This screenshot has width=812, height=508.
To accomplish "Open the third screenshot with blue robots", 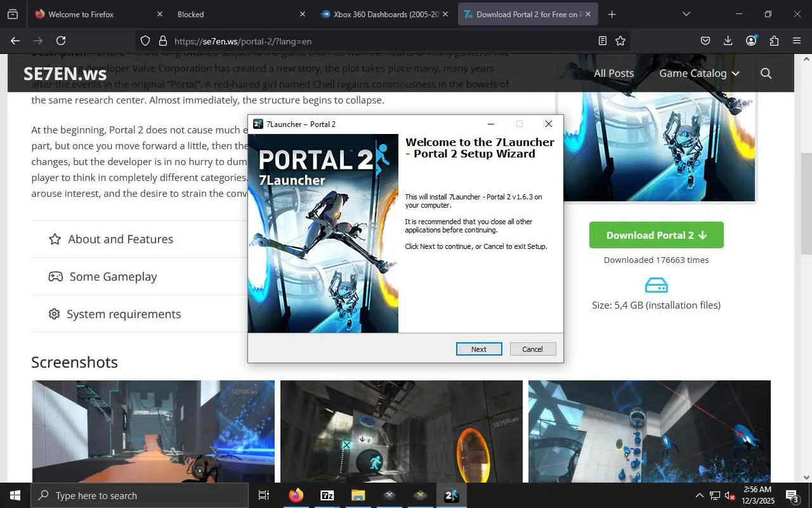I will coord(650,431).
